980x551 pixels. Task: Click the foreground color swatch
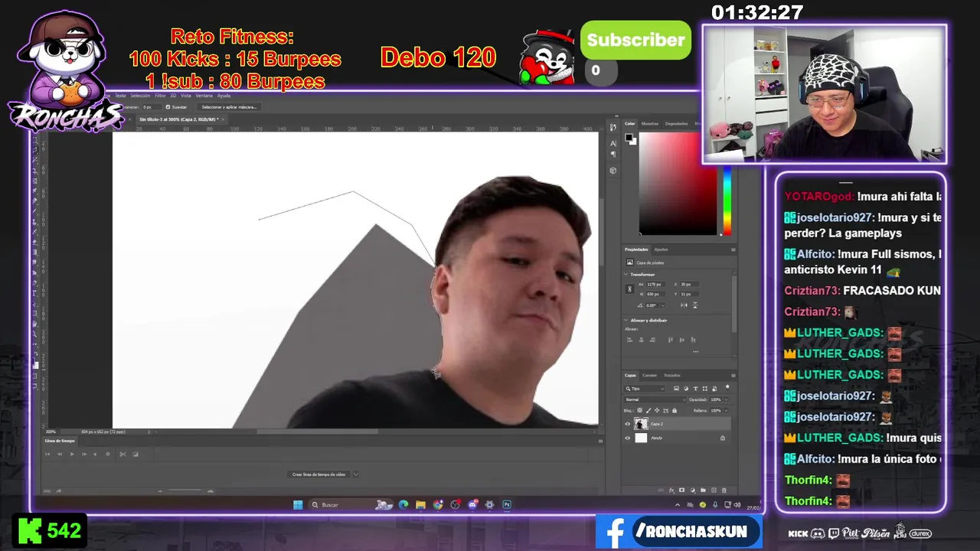629,138
